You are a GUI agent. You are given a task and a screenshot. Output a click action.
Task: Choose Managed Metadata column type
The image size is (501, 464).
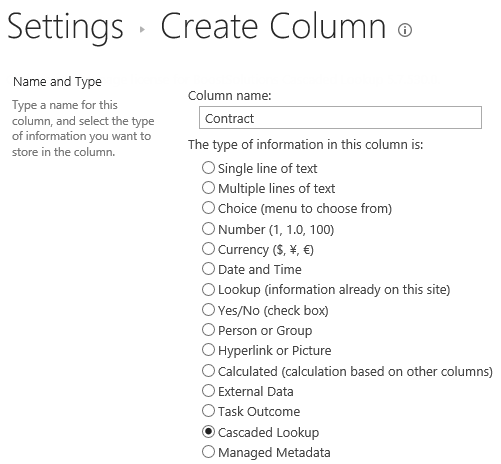pos(208,452)
